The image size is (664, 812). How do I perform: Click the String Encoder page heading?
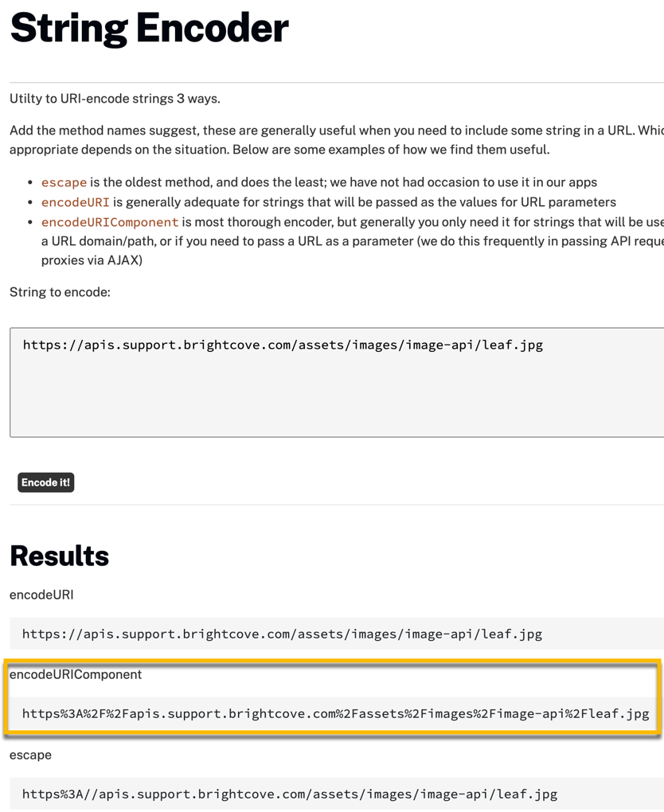[x=149, y=28]
